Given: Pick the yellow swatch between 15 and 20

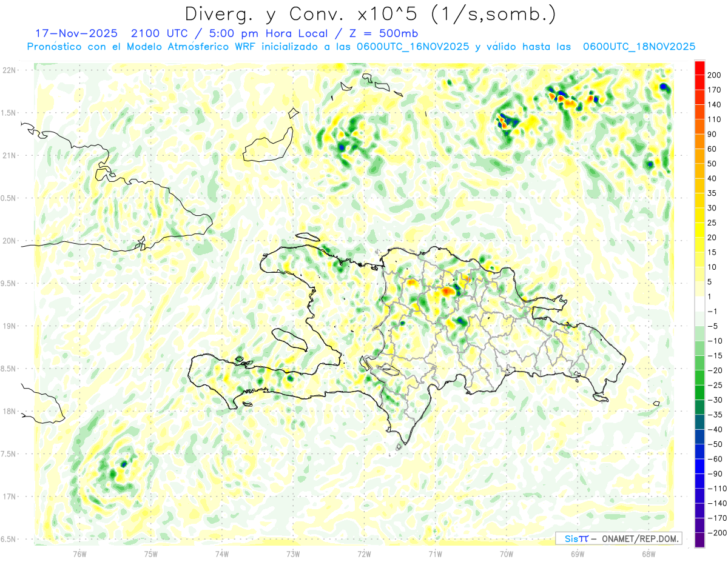Looking at the screenshot, I should point(700,244).
